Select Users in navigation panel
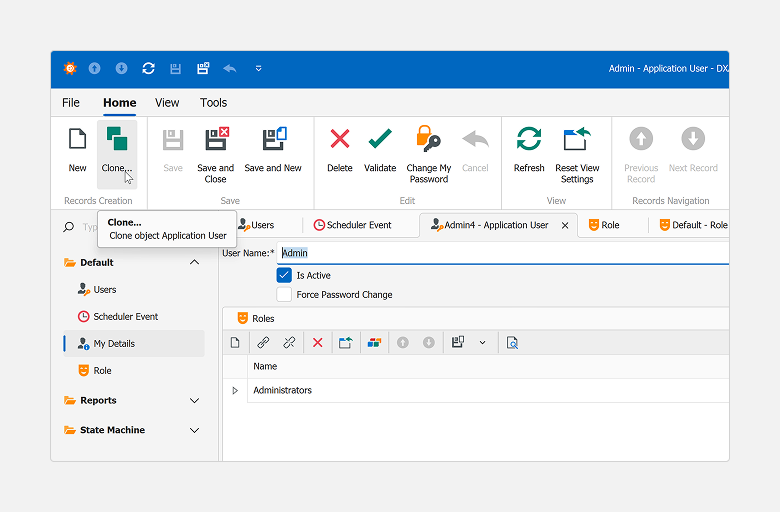The height and width of the screenshot is (512, 780). point(104,289)
